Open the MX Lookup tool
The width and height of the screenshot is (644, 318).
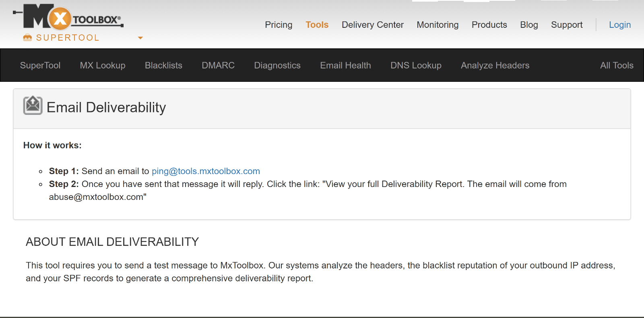coord(103,65)
